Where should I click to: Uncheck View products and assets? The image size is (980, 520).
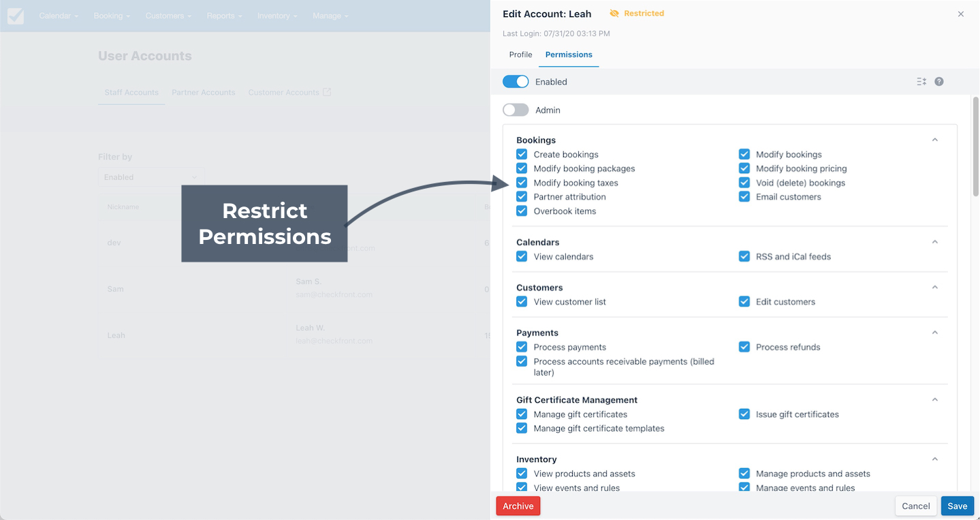[x=522, y=473]
